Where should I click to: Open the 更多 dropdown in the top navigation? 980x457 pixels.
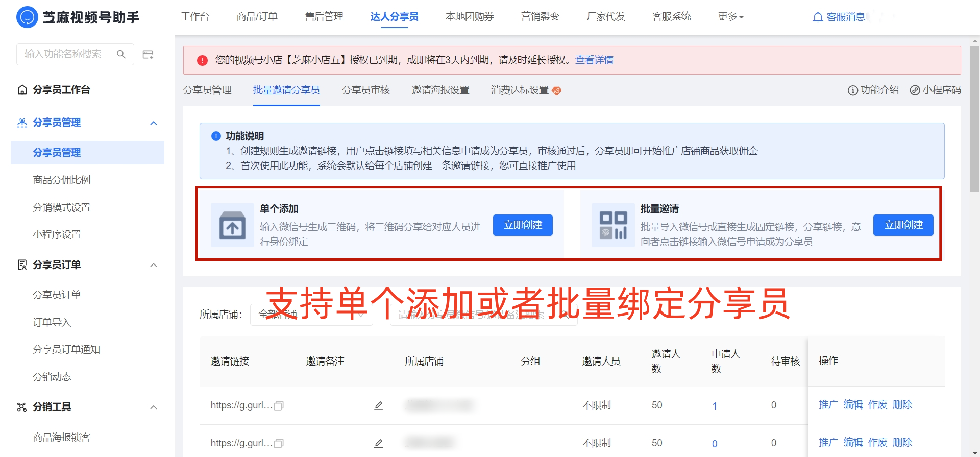click(731, 17)
